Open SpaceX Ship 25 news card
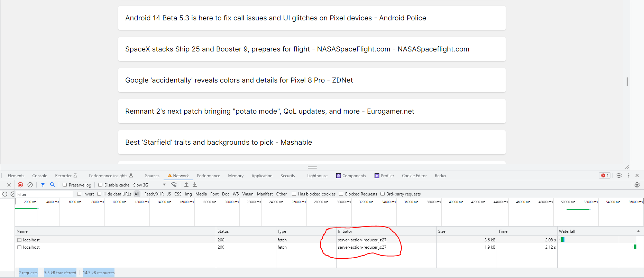644x278 pixels. 312,49
